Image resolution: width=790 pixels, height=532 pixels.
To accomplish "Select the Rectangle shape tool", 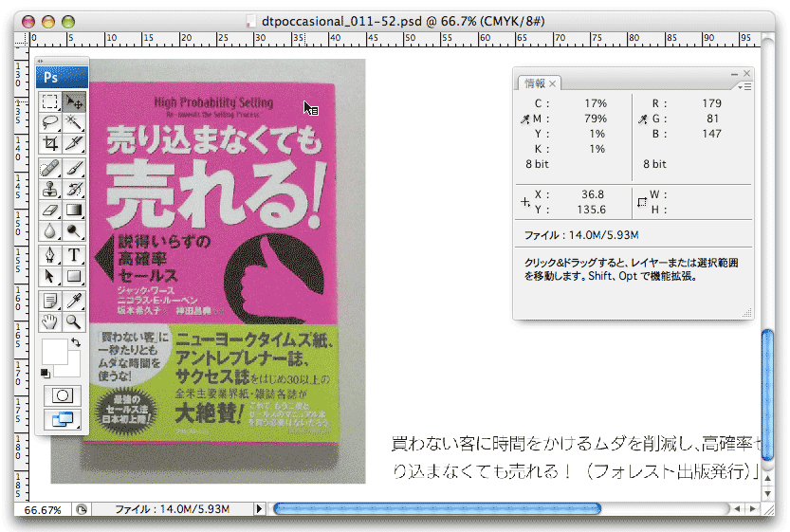I will [74, 276].
